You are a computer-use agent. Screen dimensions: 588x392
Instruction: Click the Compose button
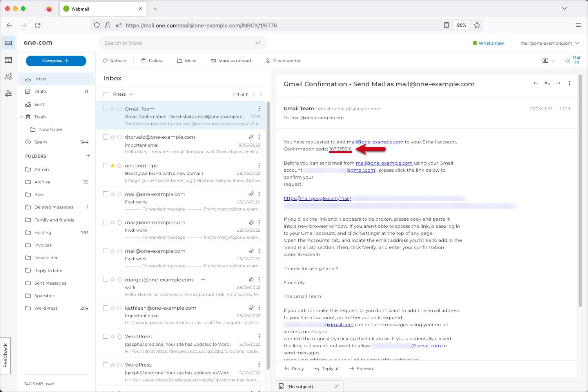[56, 61]
